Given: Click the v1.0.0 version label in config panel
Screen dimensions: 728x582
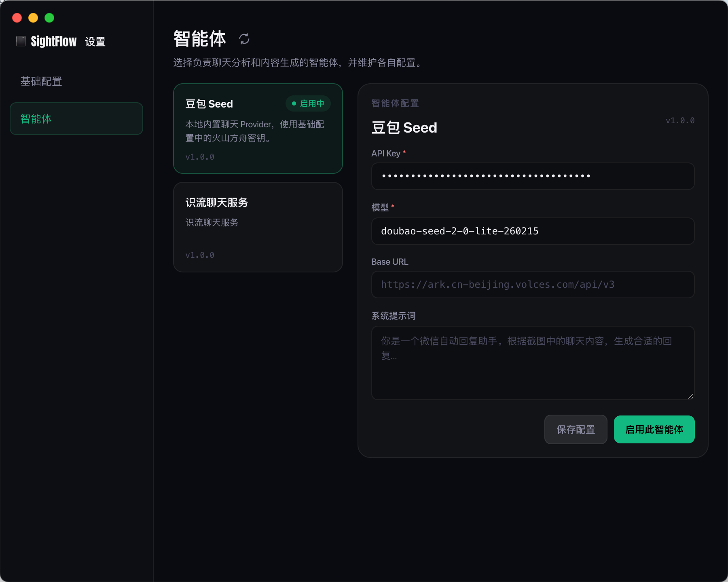Looking at the screenshot, I should click(680, 120).
